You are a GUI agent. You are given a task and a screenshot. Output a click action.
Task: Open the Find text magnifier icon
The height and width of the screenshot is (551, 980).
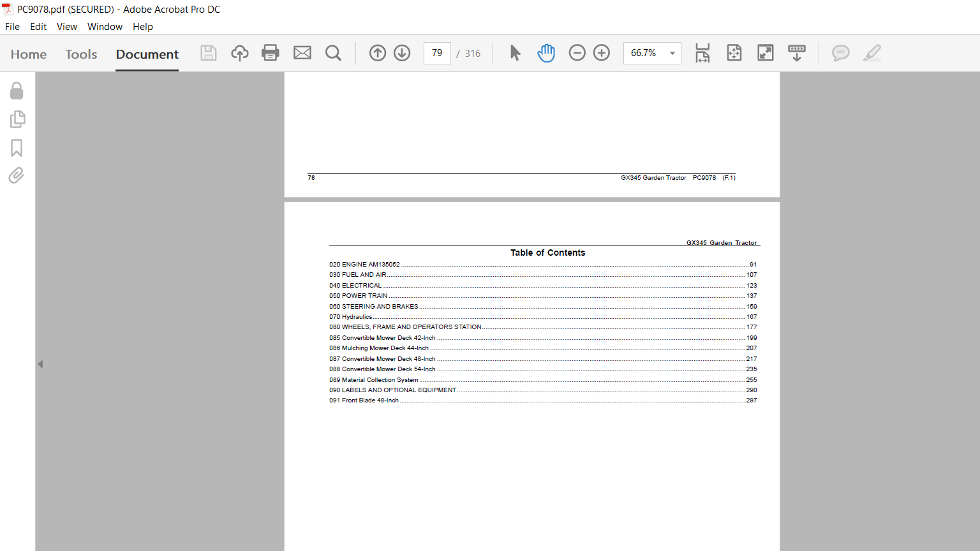tap(333, 53)
